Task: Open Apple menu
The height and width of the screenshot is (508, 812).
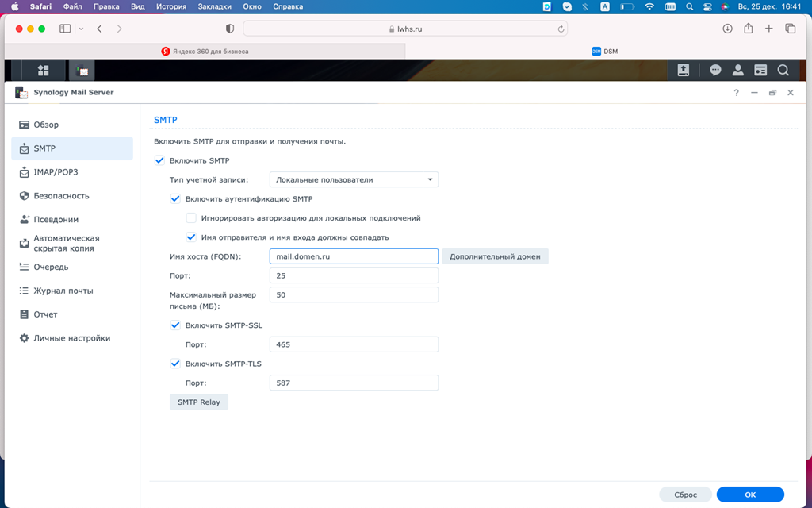Action: coord(15,6)
